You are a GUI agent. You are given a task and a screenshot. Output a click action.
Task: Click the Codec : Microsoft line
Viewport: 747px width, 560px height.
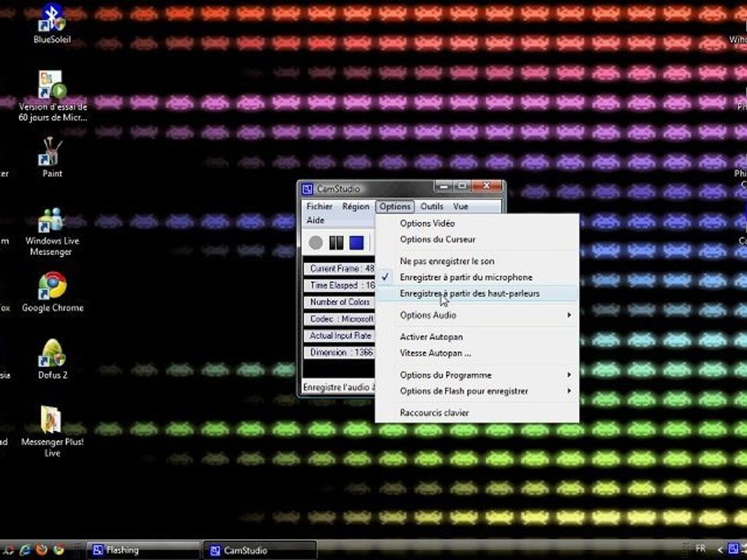pyautogui.click(x=340, y=319)
